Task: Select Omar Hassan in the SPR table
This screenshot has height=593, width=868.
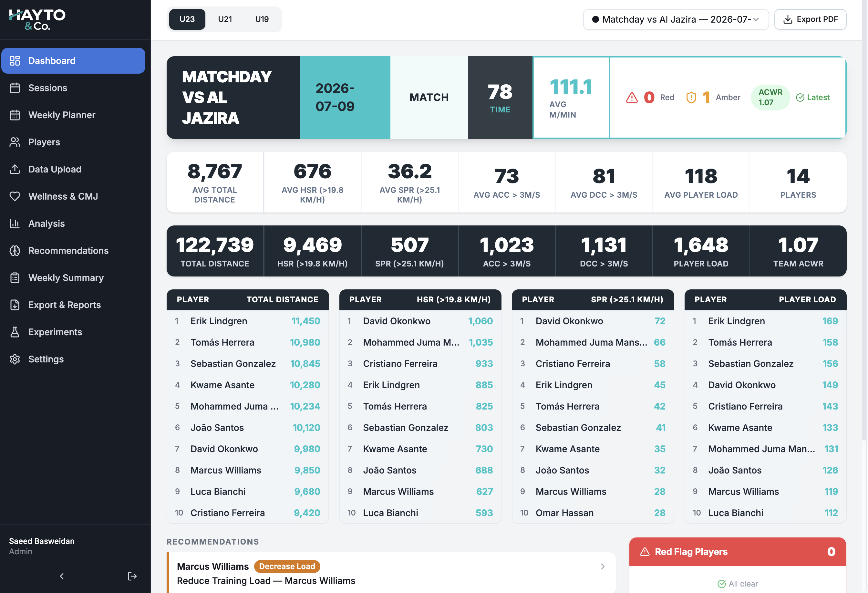Action: pyautogui.click(x=593, y=513)
